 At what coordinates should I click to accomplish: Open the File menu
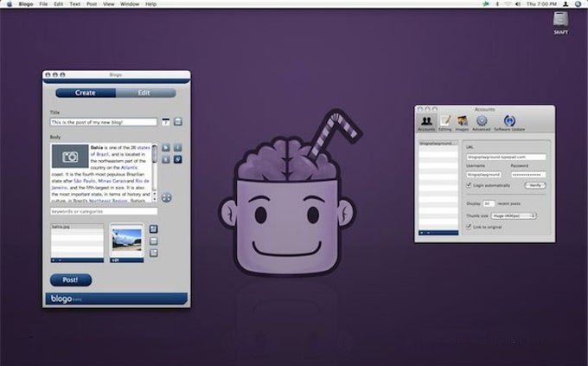(43, 4)
